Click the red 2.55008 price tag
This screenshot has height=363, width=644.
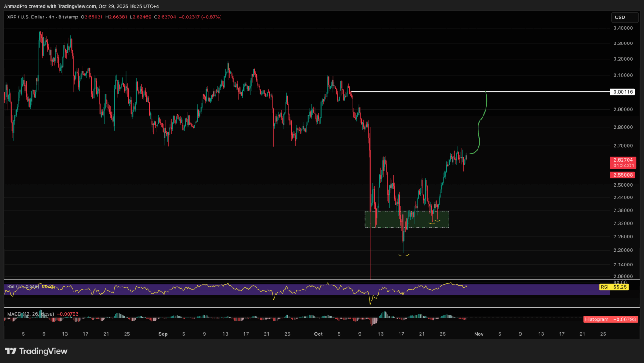[623, 175]
